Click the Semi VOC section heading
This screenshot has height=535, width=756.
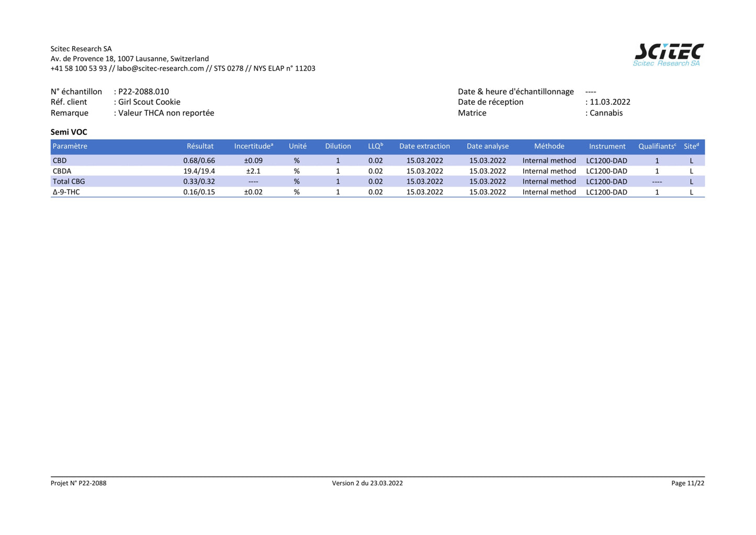(x=69, y=132)
